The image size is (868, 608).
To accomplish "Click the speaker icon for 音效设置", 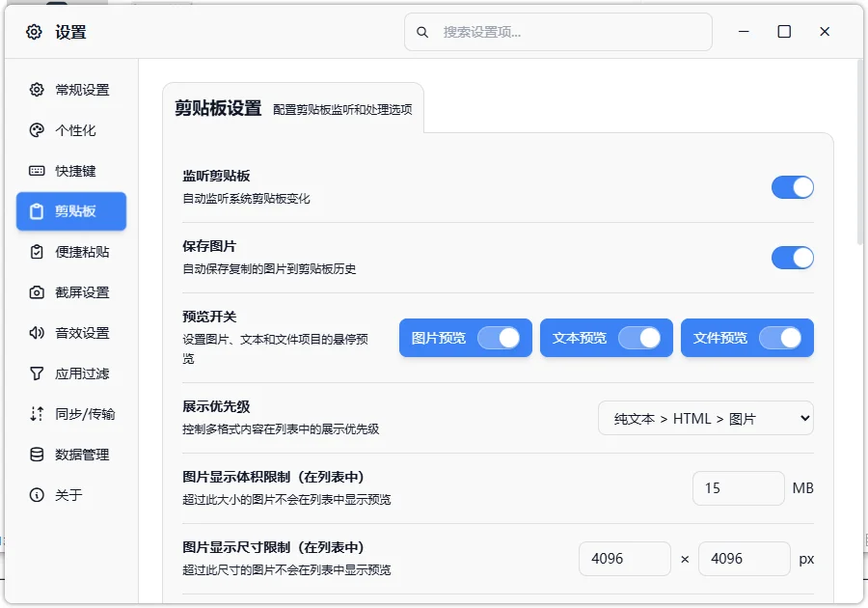I will click(x=37, y=333).
